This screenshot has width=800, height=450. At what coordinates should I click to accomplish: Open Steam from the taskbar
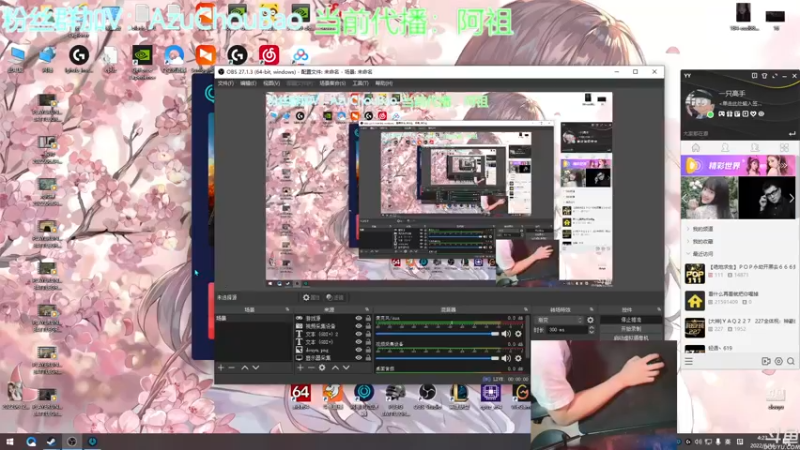click(x=51, y=441)
